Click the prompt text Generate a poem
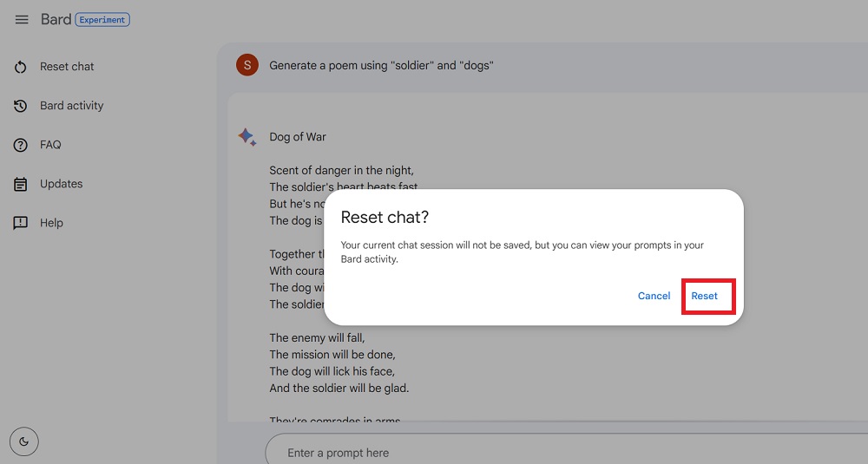The height and width of the screenshot is (464, 868). [x=381, y=65]
